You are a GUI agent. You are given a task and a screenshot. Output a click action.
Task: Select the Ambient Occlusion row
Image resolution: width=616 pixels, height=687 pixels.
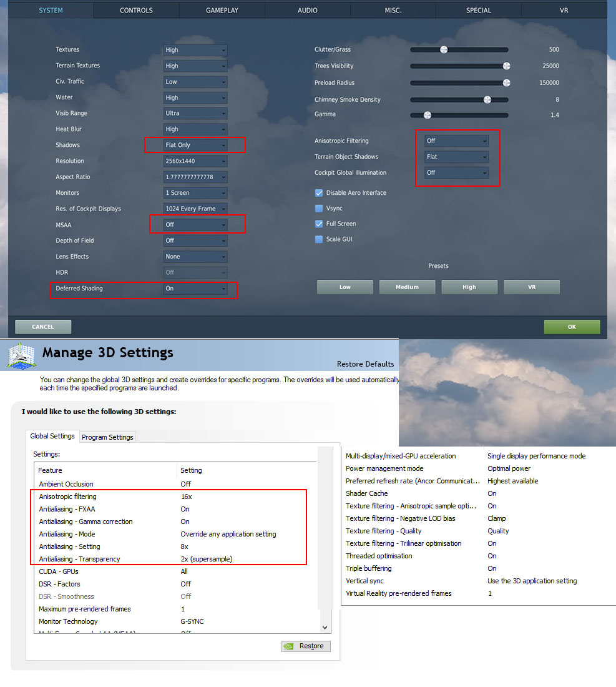point(175,484)
